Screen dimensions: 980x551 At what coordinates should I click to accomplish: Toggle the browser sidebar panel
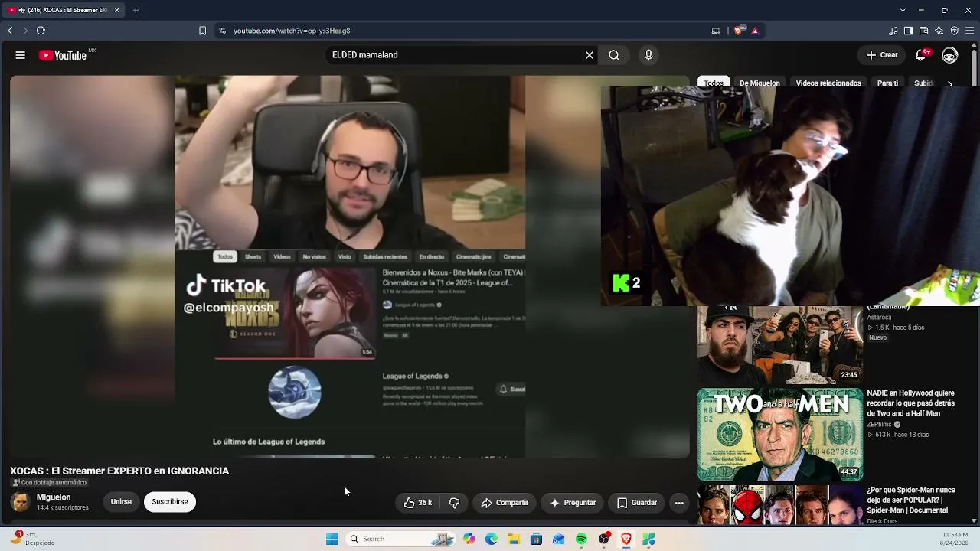click(908, 31)
